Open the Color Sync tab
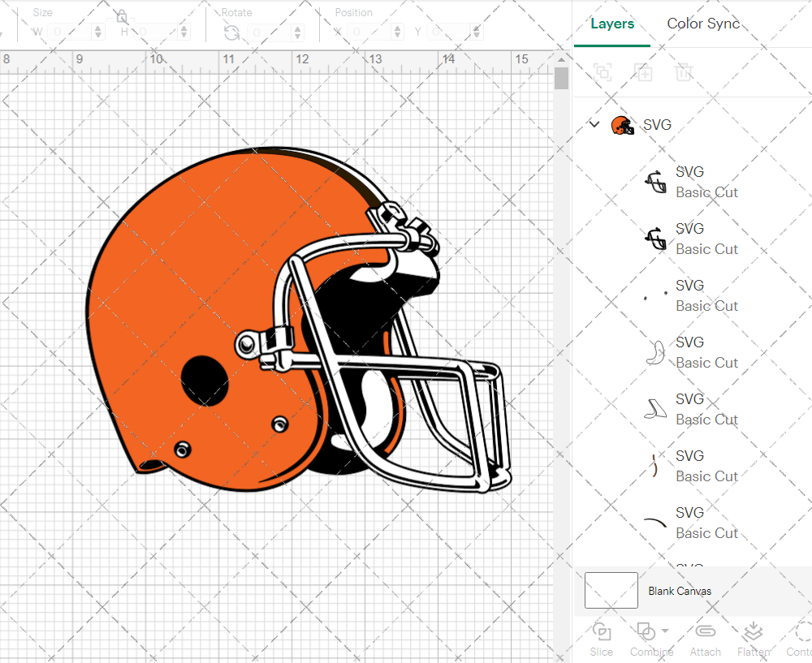 703,24
